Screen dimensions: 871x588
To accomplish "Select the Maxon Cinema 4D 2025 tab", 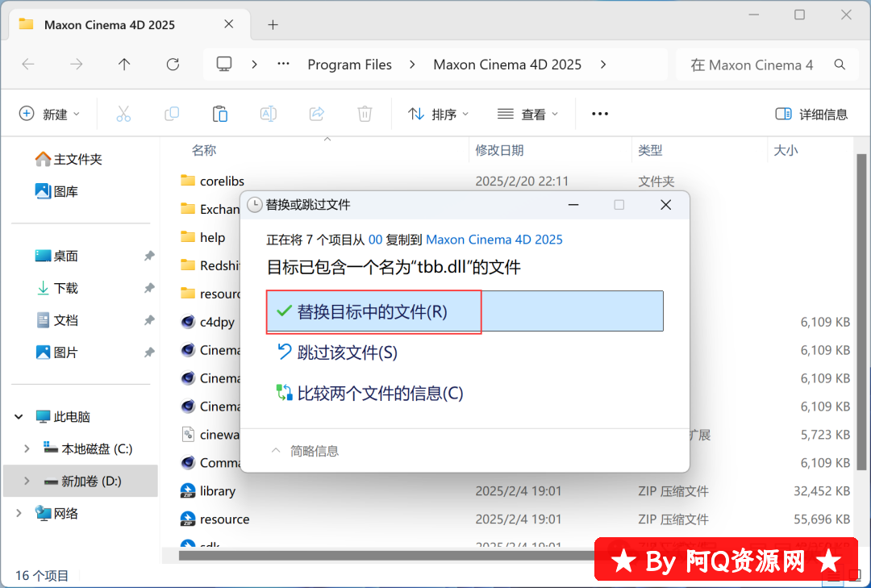I will [x=130, y=25].
